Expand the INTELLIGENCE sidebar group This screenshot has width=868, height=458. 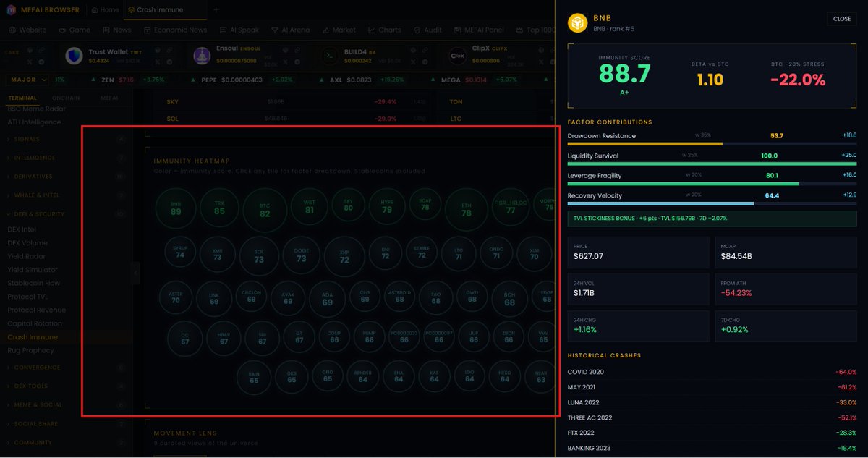pyautogui.click(x=66, y=158)
